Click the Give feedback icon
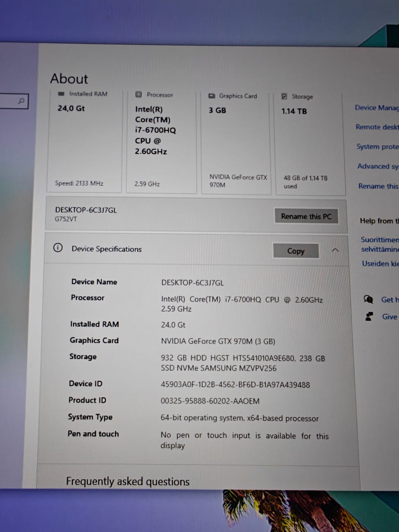 (369, 317)
